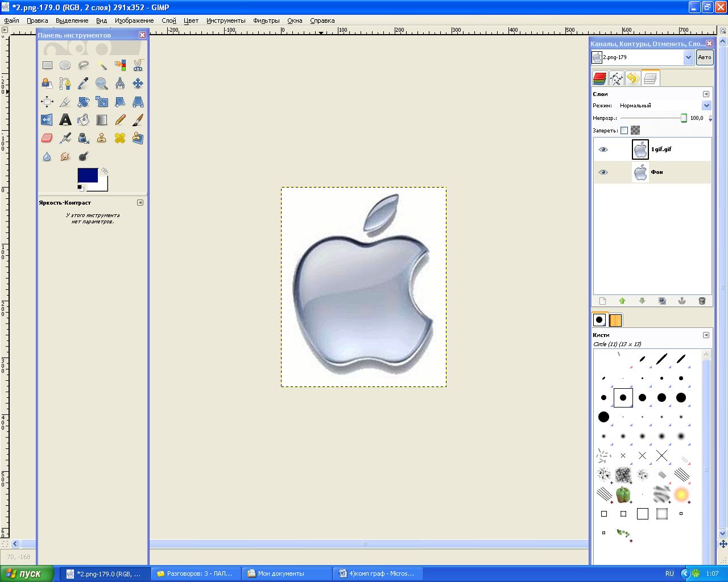Select the Smudge tool
Screen dimensions: 728x582
pyautogui.click(x=65, y=156)
